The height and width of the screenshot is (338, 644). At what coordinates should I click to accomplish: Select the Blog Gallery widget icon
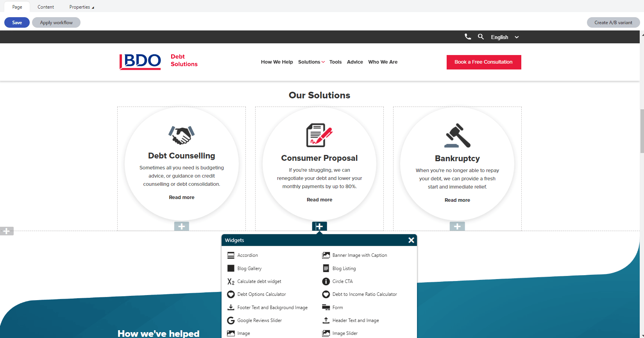pos(231,269)
